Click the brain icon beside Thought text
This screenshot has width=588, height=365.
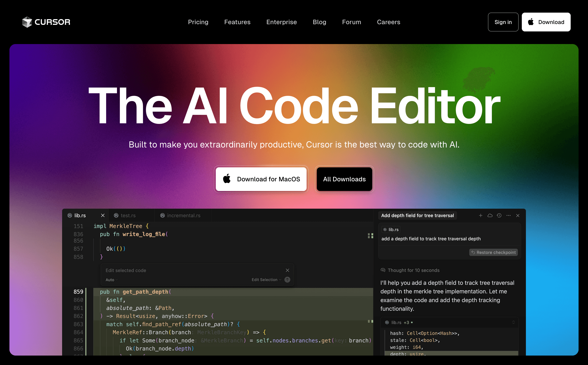383,270
